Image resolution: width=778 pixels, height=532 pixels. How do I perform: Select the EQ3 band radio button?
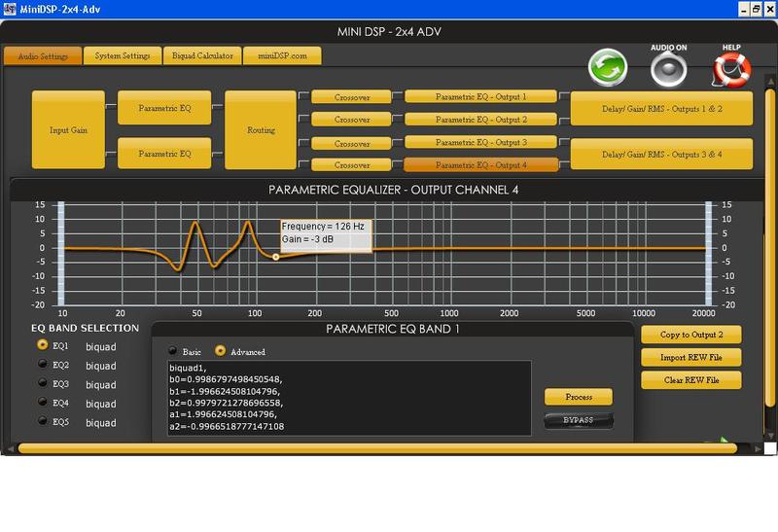click(42, 383)
